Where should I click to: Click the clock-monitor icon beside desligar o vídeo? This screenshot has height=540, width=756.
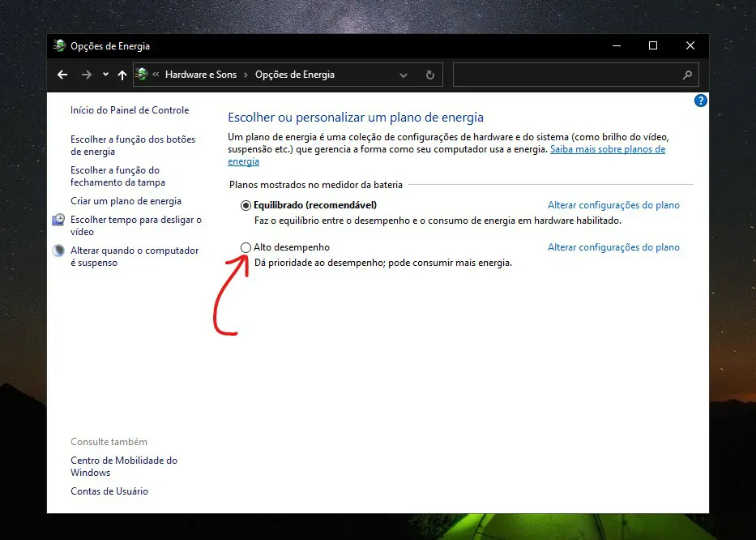pyautogui.click(x=58, y=220)
